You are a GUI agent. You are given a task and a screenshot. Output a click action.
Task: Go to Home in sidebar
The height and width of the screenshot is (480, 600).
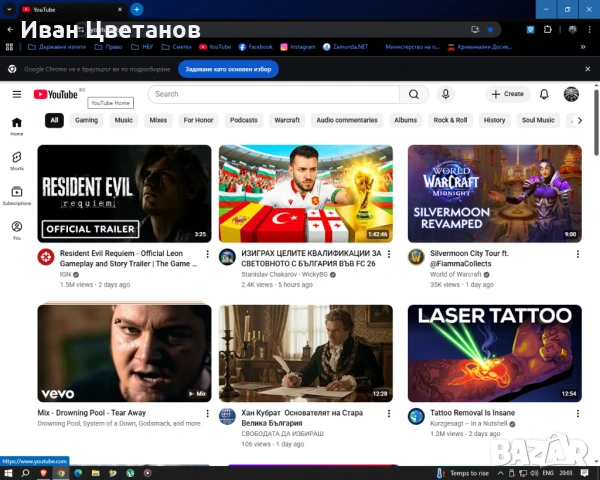click(x=17, y=126)
